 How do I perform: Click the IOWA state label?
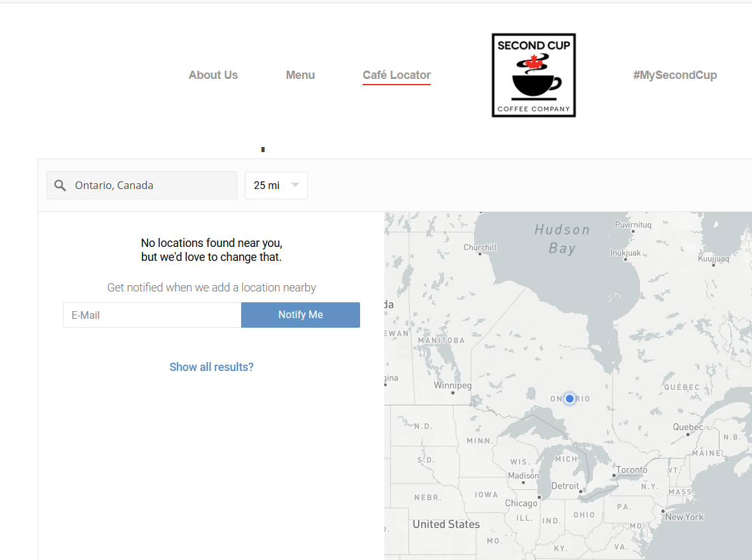click(x=486, y=494)
